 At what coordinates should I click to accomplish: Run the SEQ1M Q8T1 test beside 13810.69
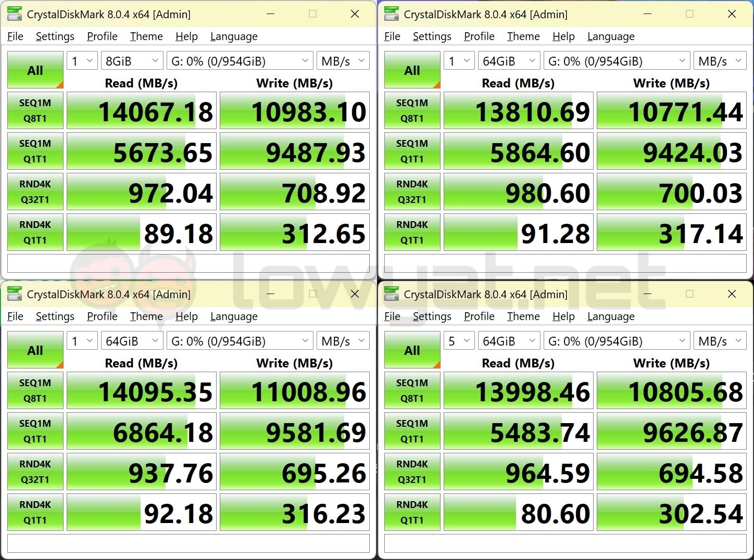click(412, 110)
